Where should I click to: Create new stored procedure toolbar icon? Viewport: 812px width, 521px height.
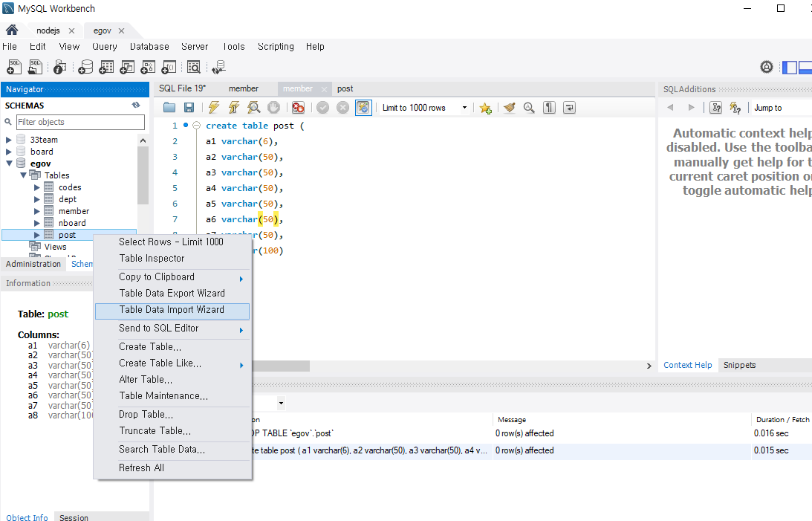coord(148,67)
